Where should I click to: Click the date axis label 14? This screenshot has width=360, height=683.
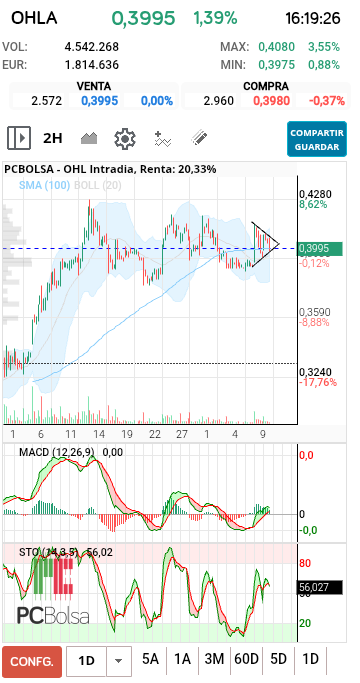click(x=99, y=434)
